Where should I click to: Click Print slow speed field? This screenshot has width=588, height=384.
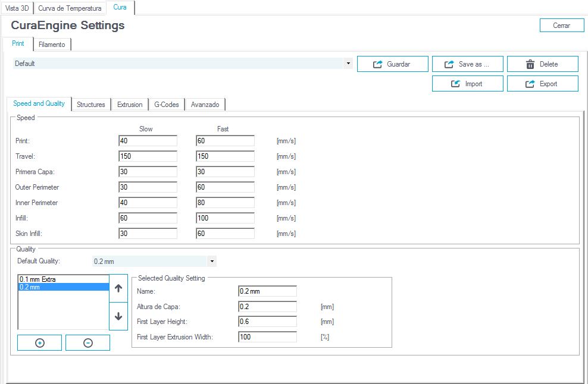pos(148,141)
